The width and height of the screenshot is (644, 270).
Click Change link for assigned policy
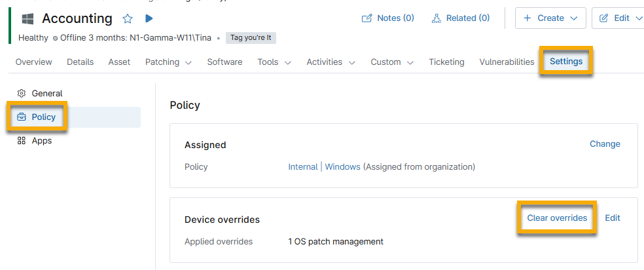click(605, 144)
